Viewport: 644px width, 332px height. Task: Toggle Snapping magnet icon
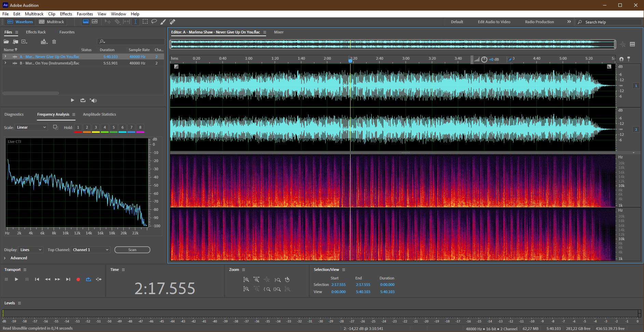click(621, 59)
